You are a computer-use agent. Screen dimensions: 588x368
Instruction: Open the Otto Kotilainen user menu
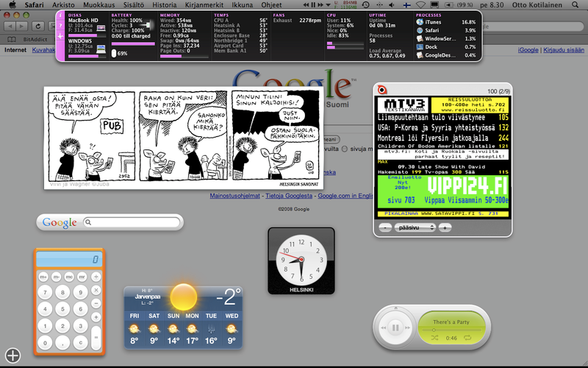(537, 5)
